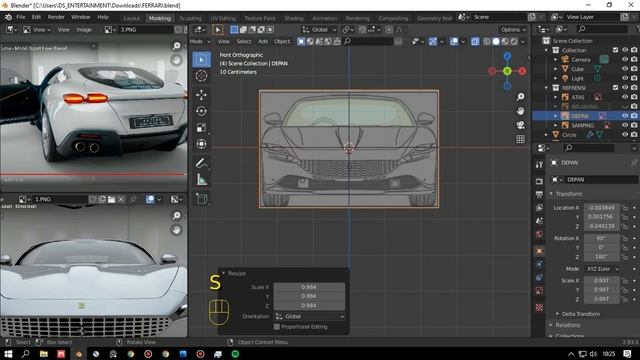This screenshot has width=640, height=360.
Task: Select the Move tool
Action: coord(201,95)
